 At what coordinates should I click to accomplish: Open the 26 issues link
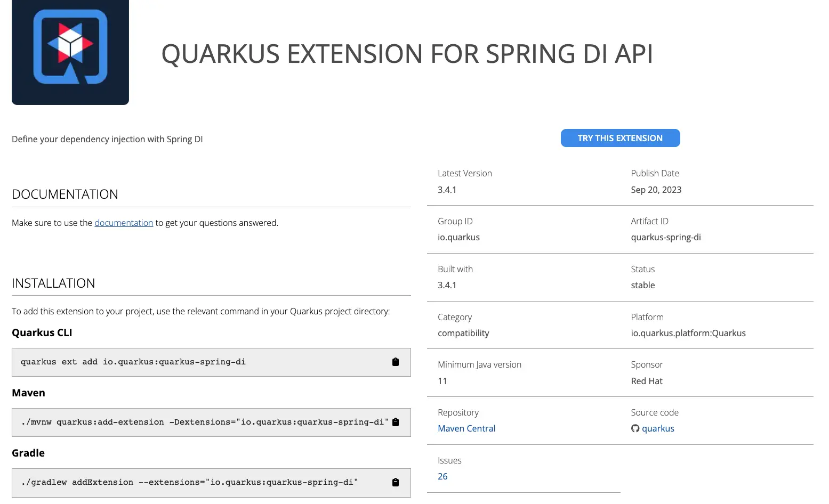(442, 477)
